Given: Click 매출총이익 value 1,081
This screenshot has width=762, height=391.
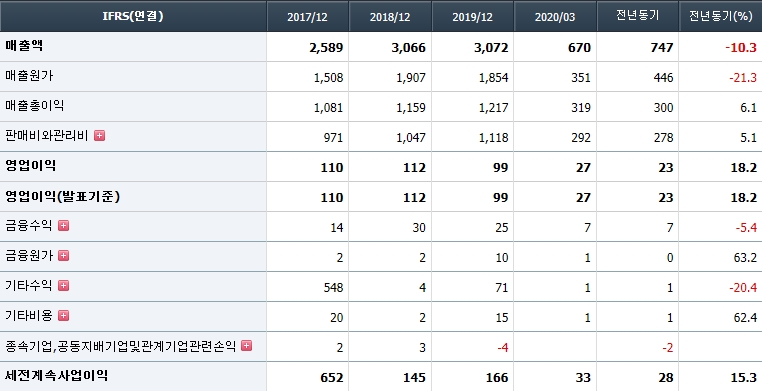Looking at the screenshot, I should [329, 108].
